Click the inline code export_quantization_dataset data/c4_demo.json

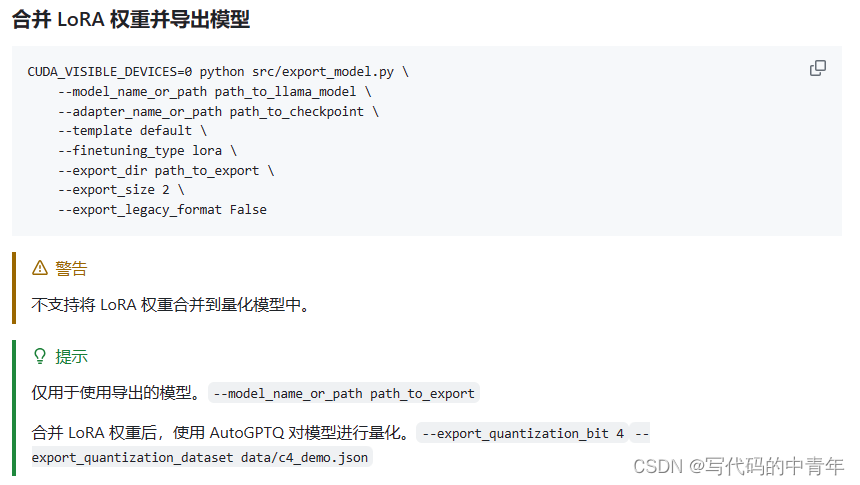tap(200, 458)
